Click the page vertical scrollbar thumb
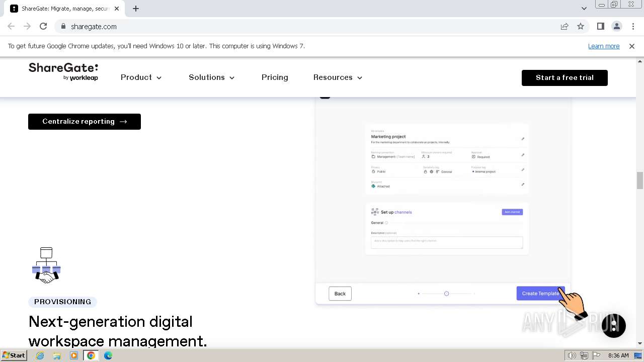The image size is (644, 362). point(640,180)
